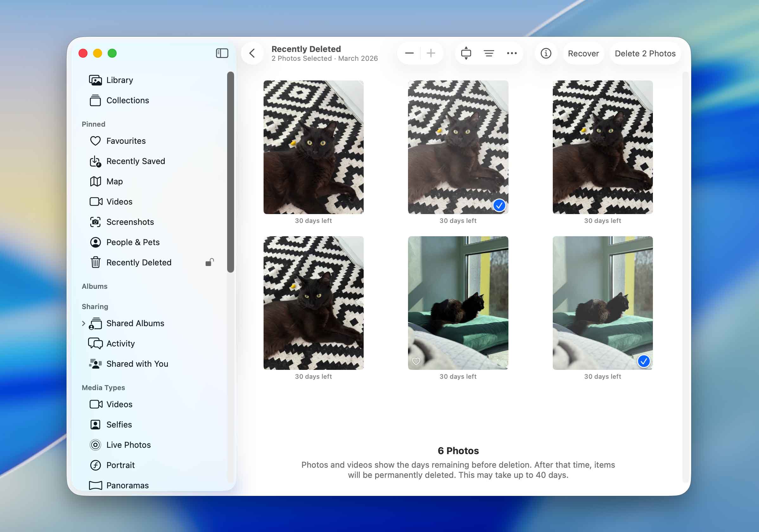Zoom out with the minus button
The image size is (759, 532).
pos(409,53)
